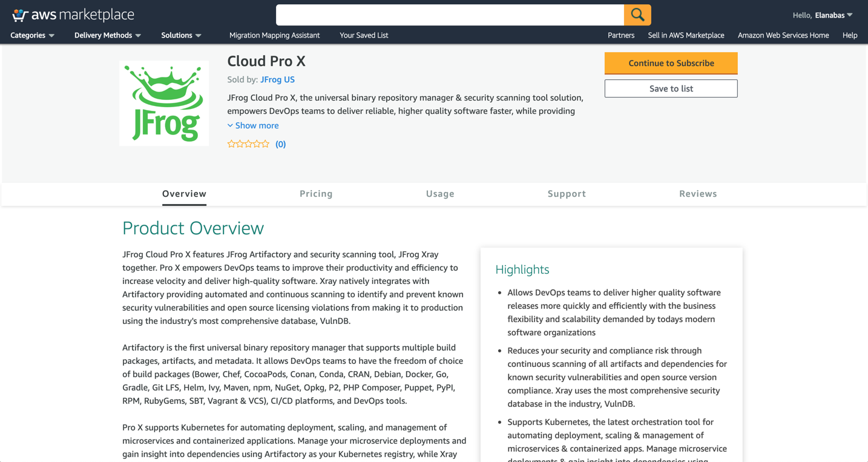Open the Delivery Methods dropdown
The width and height of the screenshot is (868, 462).
tap(103, 35)
